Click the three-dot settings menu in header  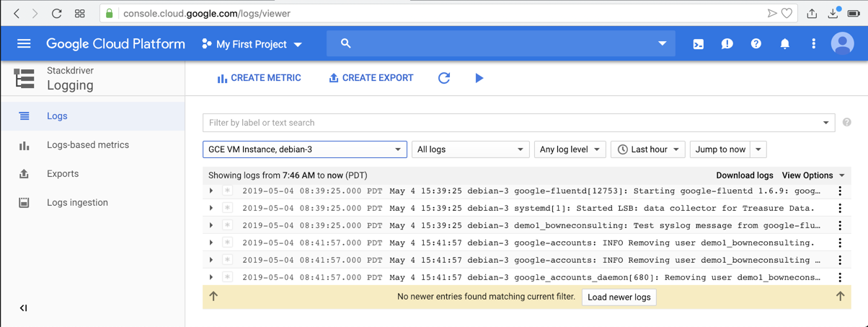point(813,44)
